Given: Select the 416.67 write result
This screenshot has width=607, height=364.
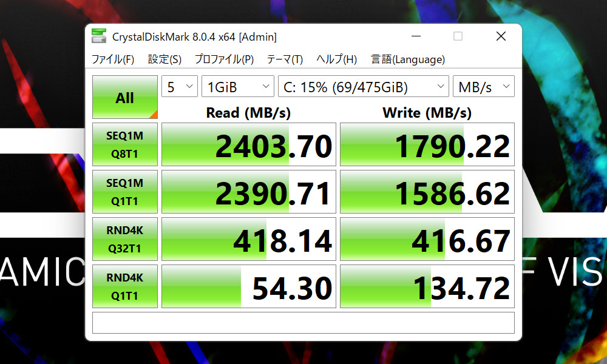Looking at the screenshot, I should coord(427,239).
